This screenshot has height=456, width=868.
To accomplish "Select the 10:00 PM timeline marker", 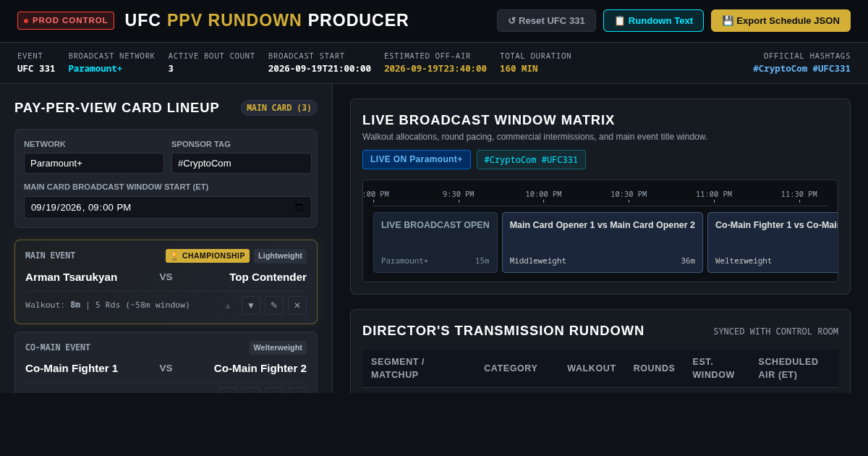I will pyautogui.click(x=543, y=194).
